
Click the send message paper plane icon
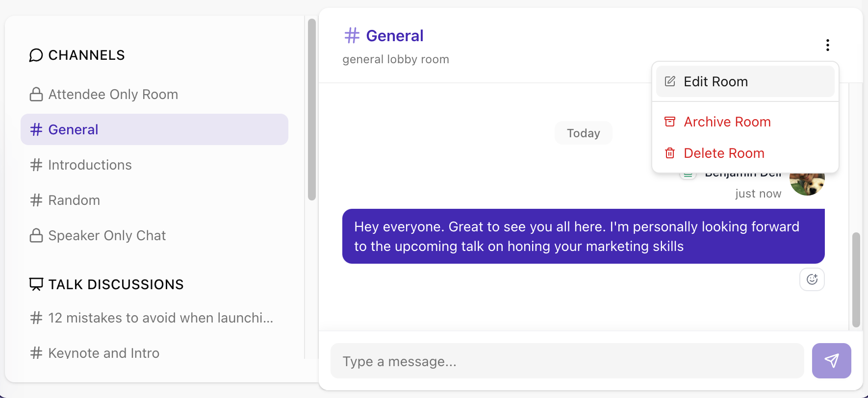point(831,361)
